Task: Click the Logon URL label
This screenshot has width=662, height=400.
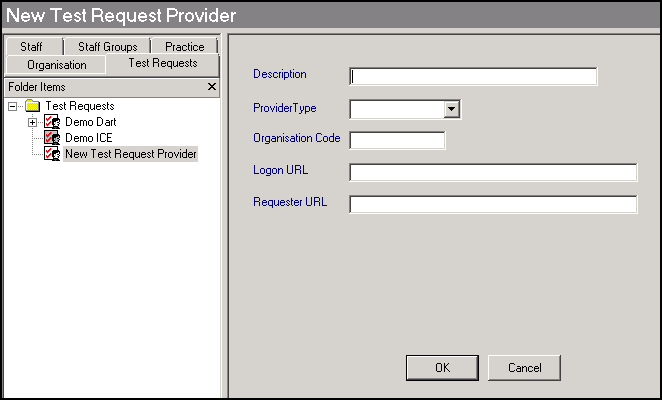Action: [281, 170]
